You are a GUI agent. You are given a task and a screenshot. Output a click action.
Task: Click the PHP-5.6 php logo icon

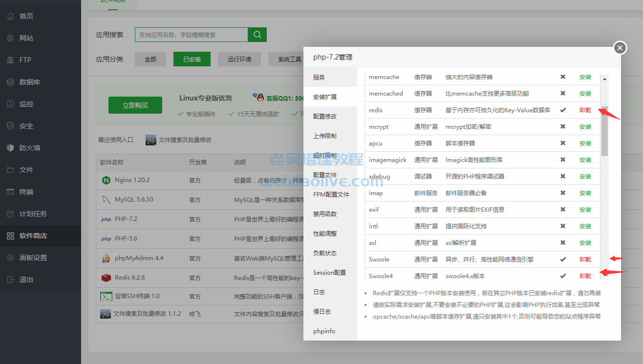point(106,239)
